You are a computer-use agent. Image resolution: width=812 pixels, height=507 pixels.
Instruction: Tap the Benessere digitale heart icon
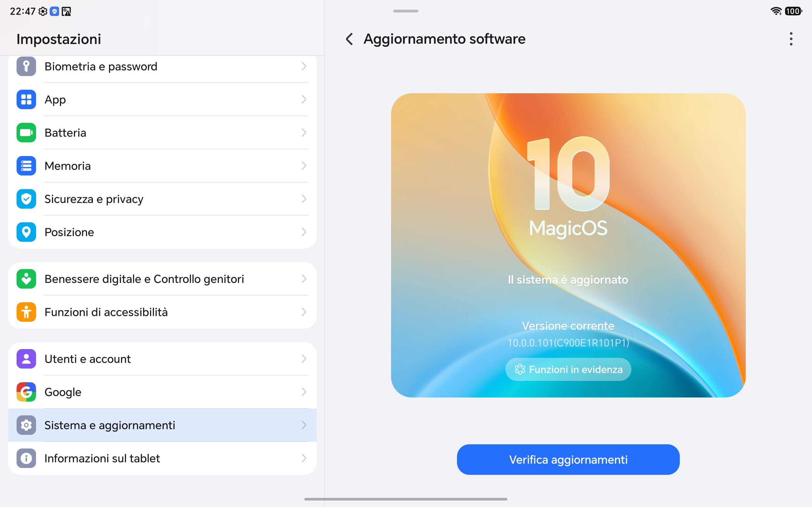(26, 279)
